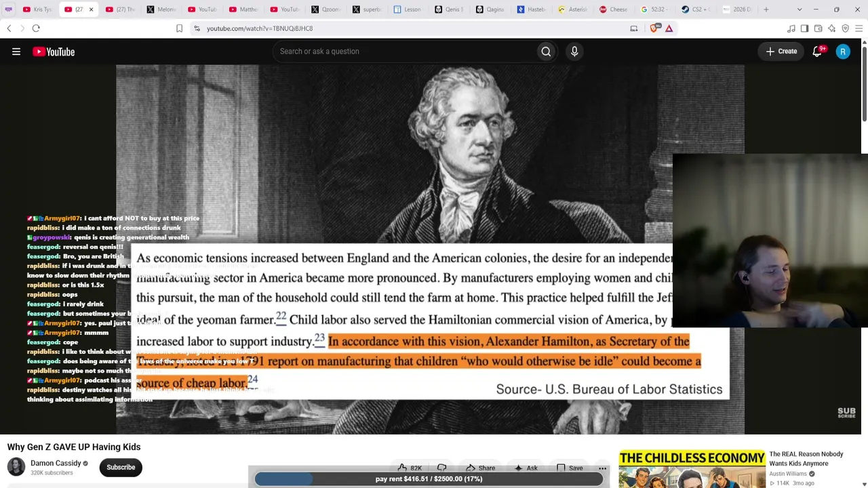Switch to the 2026 D tab

[x=736, y=9]
